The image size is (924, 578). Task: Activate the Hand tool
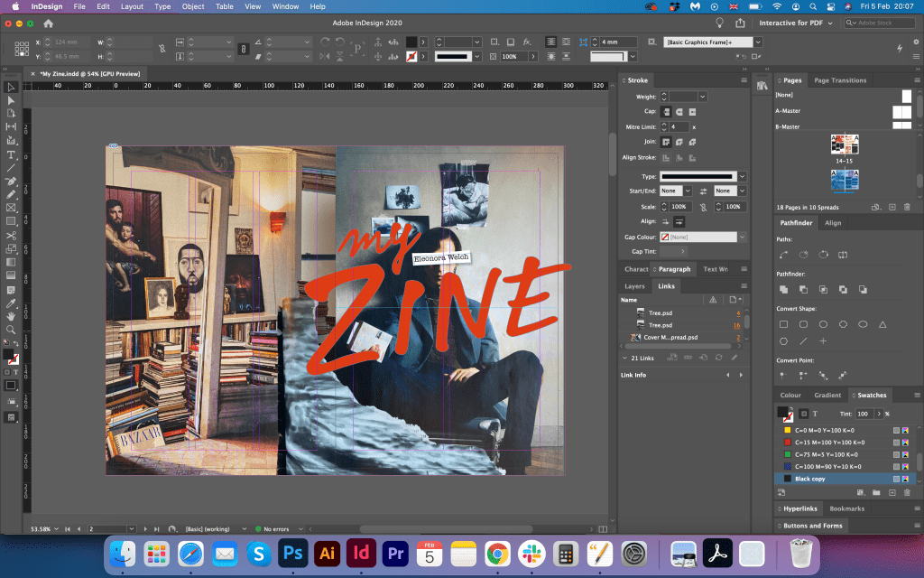click(11, 316)
